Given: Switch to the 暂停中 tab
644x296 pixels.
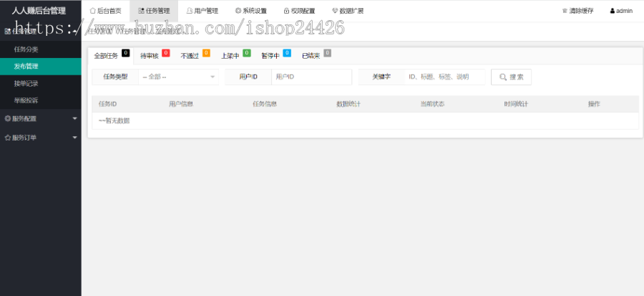Looking at the screenshot, I should click(x=275, y=56).
